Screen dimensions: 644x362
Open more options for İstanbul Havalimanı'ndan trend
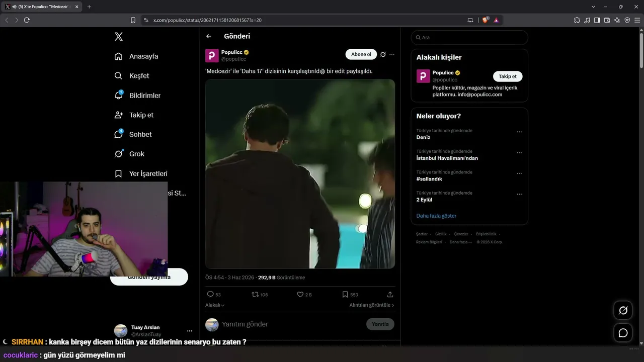(519, 153)
